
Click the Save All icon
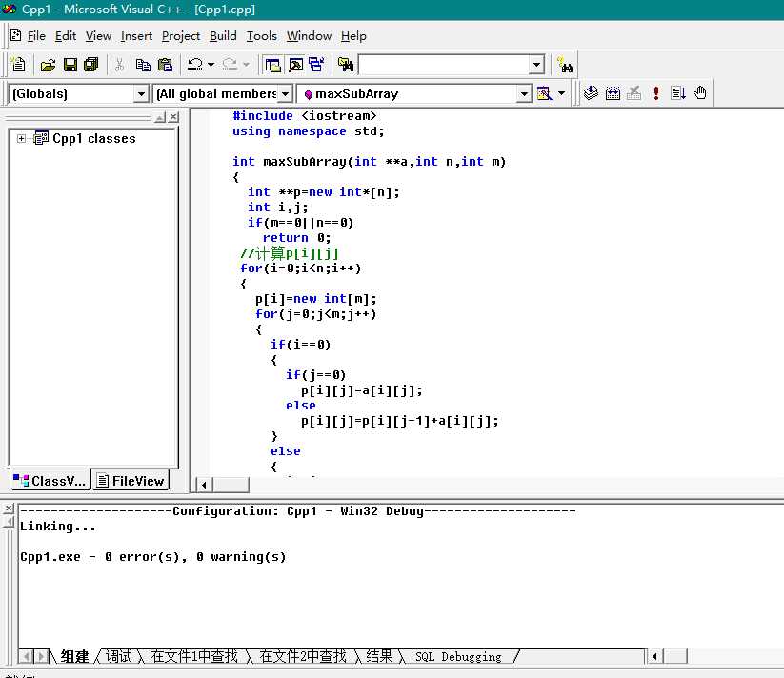click(x=91, y=65)
